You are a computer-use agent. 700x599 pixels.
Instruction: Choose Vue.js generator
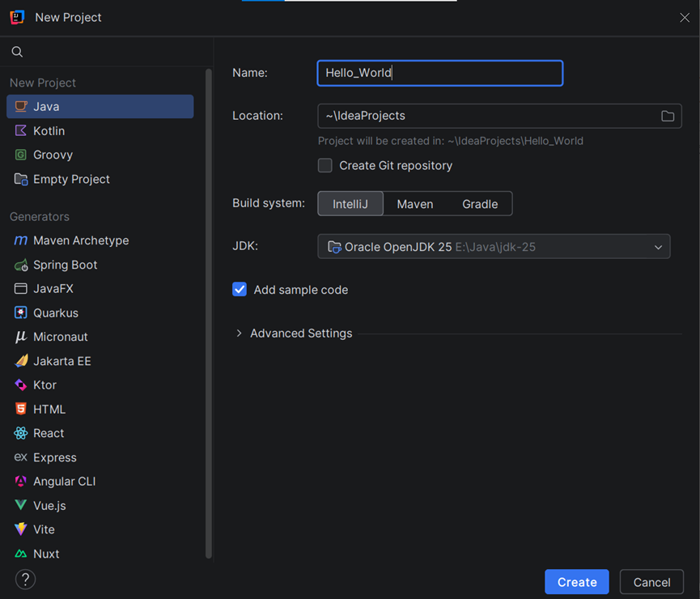click(100, 505)
